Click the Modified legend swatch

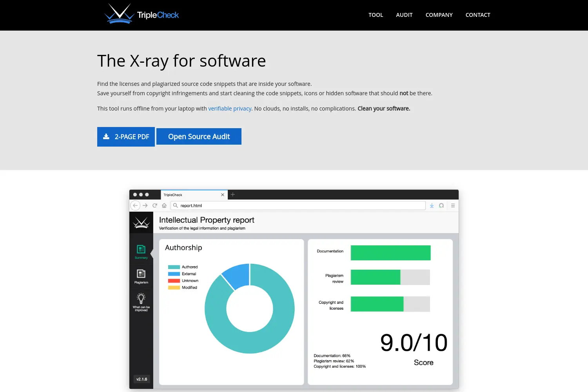point(174,287)
